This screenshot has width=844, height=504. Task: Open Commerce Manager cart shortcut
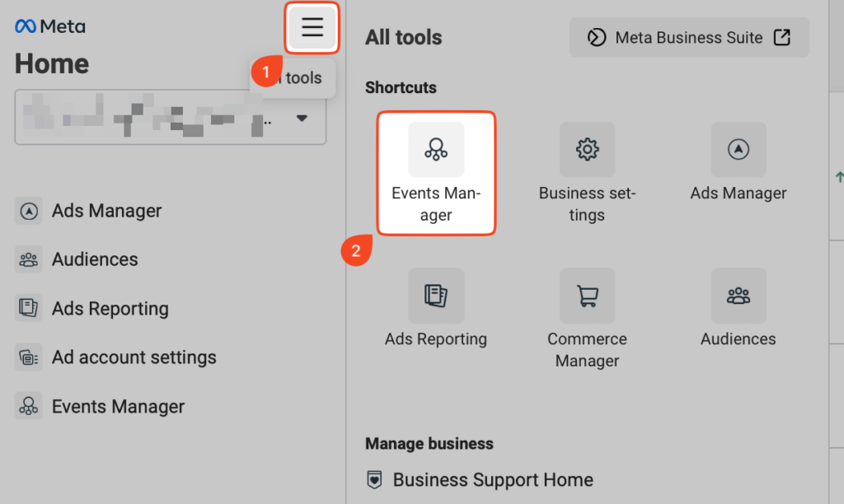pos(587,319)
